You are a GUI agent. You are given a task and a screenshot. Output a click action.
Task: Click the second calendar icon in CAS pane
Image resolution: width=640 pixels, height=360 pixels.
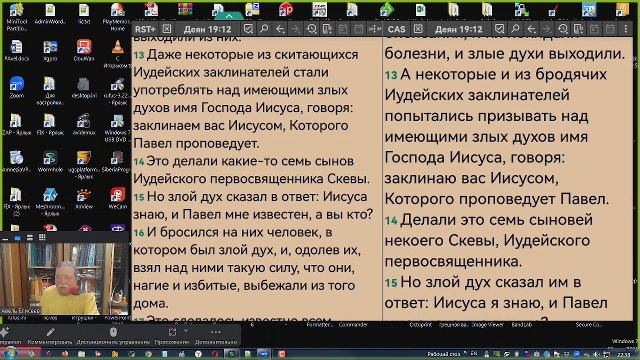[x=609, y=29]
